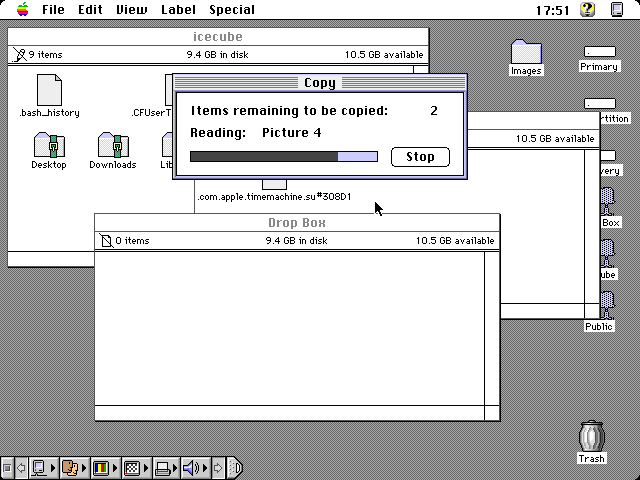
Task: Click the 'Reading:' label in Copy dialog
Action: coord(218,133)
